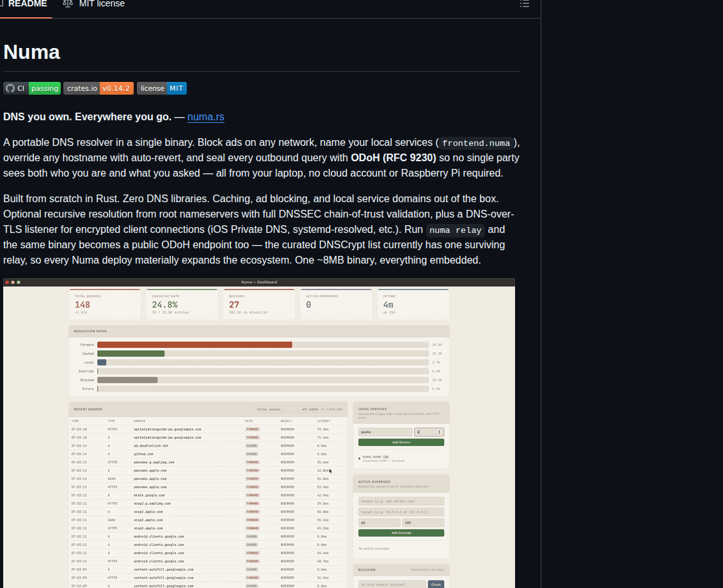723x588 pixels.
Task: Click the Active Overrides 0 card
Action: tap(336, 305)
